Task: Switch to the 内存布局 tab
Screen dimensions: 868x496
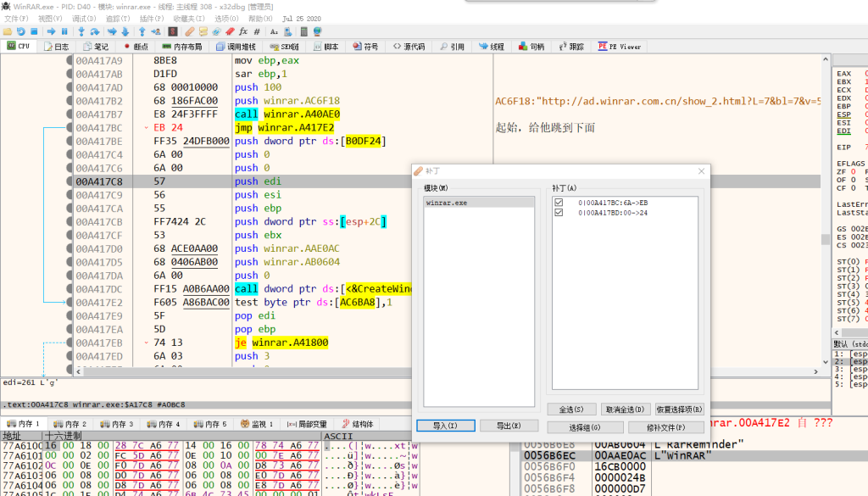Action: tap(183, 47)
